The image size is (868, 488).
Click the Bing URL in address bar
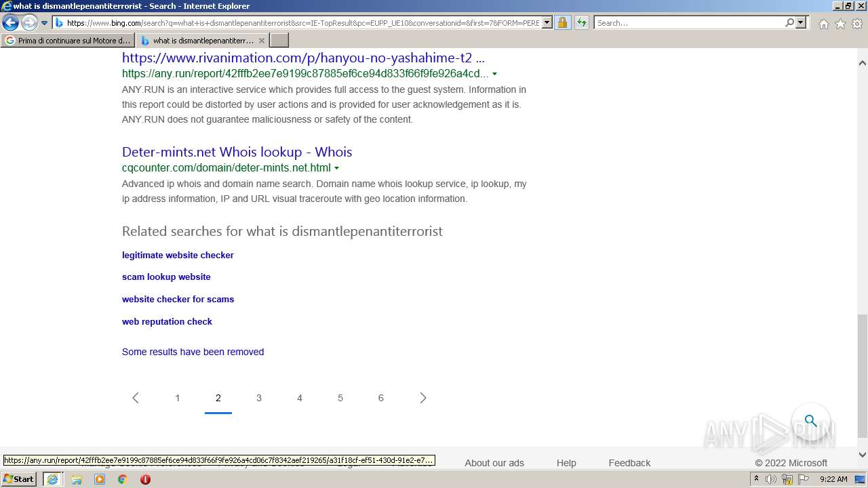point(303,23)
